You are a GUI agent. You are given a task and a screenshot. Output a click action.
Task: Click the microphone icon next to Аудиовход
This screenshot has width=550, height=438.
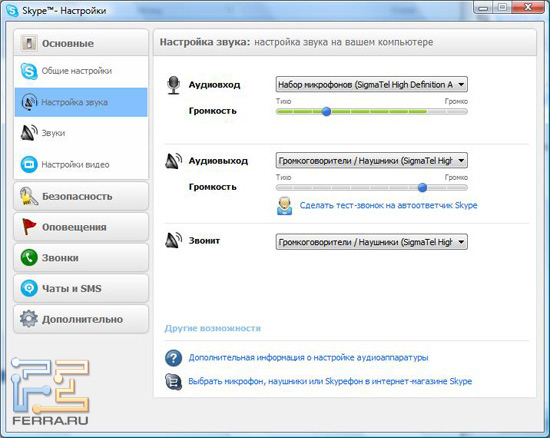(174, 85)
